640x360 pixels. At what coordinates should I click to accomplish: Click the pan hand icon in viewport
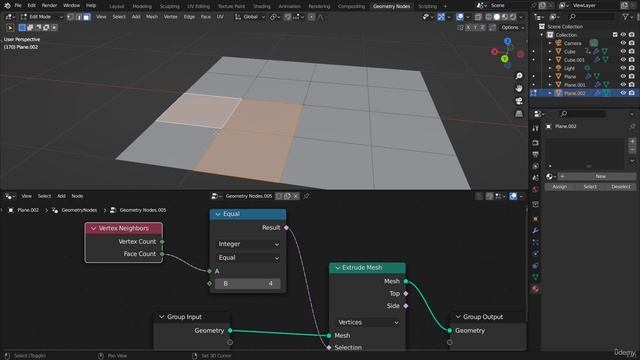[x=519, y=88]
